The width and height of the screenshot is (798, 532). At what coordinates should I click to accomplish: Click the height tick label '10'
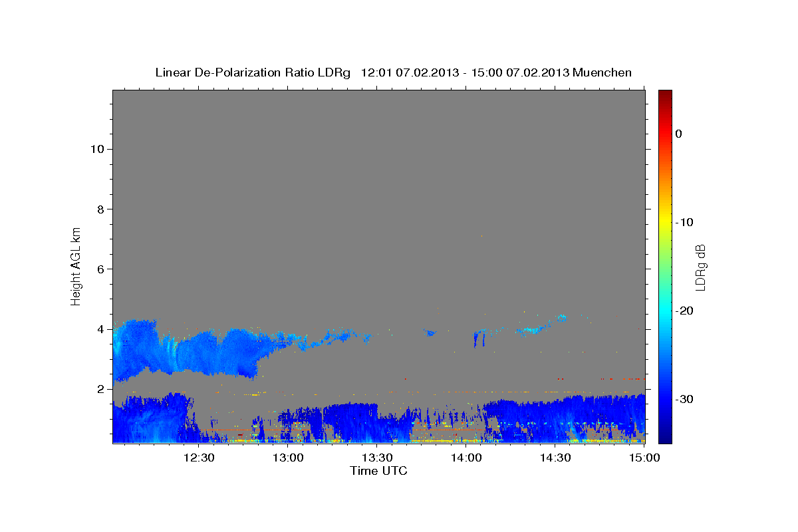click(97, 149)
